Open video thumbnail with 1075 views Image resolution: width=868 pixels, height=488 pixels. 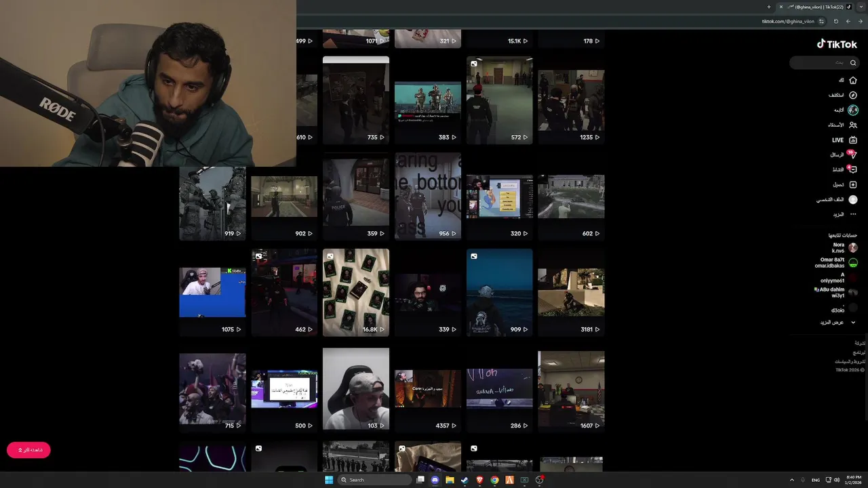[x=212, y=292]
